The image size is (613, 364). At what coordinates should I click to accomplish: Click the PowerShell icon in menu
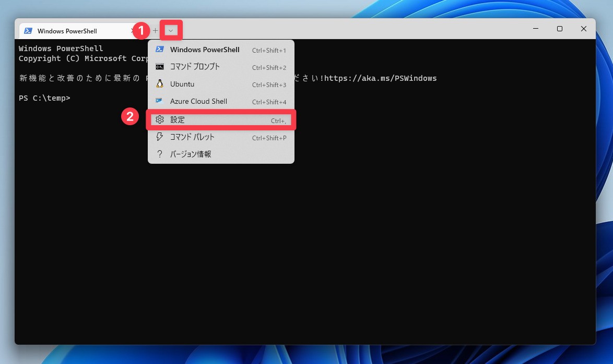click(159, 49)
